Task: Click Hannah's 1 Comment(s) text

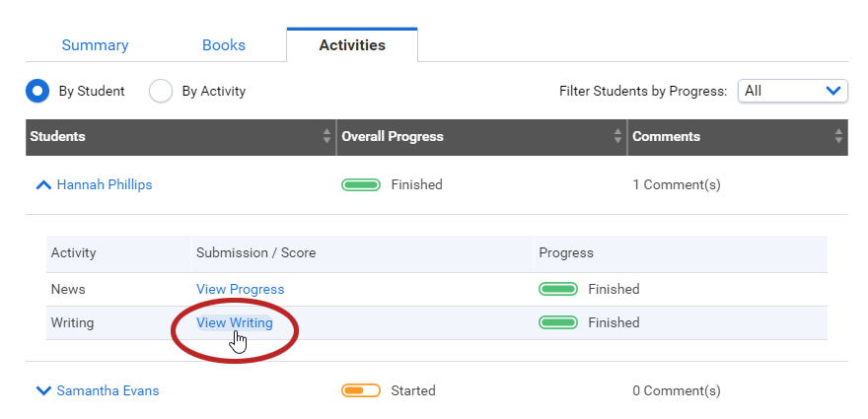Action: coord(677,185)
